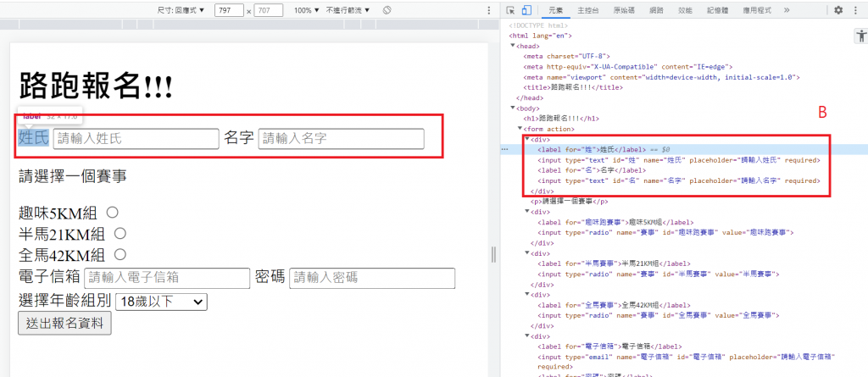Click the rotate screen icon
The height and width of the screenshot is (377, 868).
pos(387,10)
